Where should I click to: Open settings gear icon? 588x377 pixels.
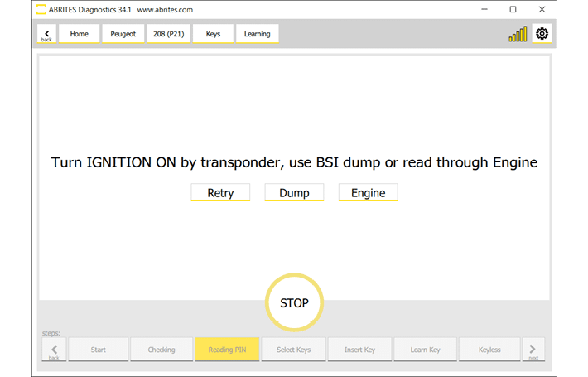[542, 34]
